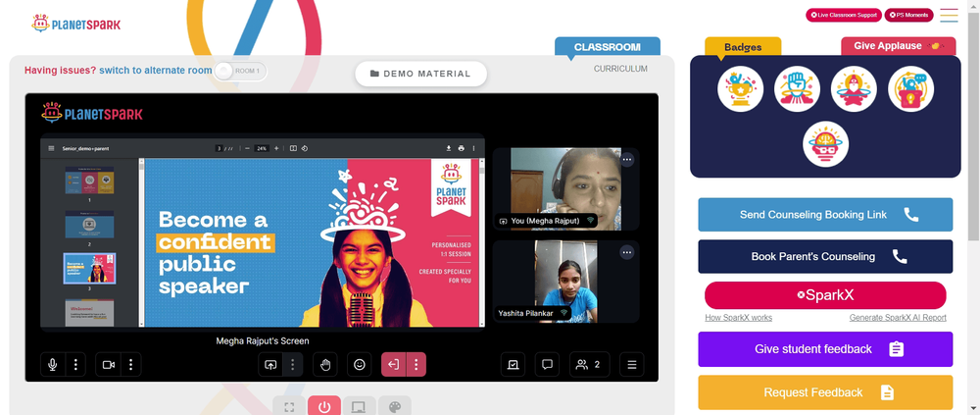
Task: Open How SparkX works link
Action: [738, 318]
